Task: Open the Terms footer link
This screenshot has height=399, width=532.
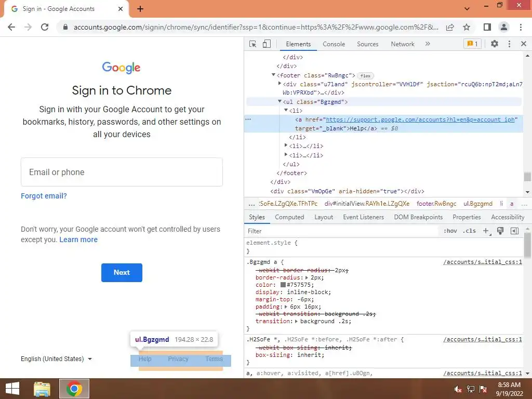Action: point(214,358)
